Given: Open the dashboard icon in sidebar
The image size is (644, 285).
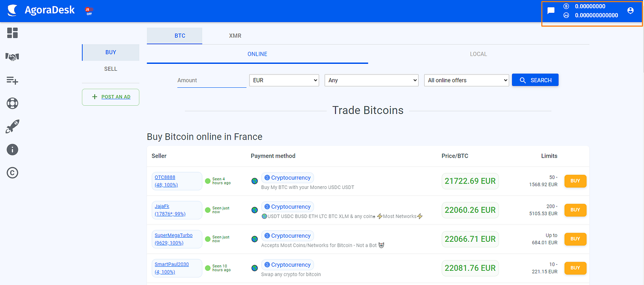Looking at the screenshot, I should [12, 33].
